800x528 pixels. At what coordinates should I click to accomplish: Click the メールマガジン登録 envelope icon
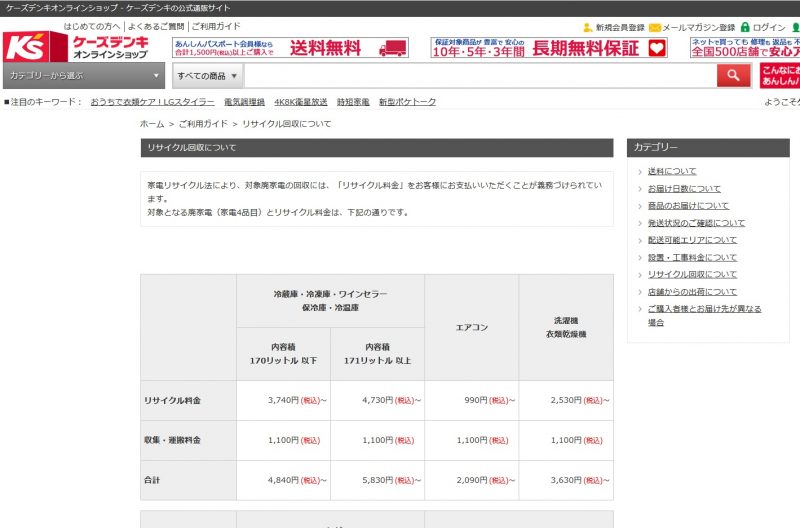654,27
